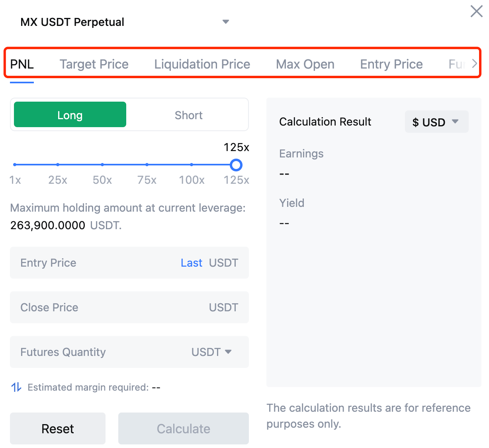Open the Liquidation Price tab
Screen dimensions: 489x448
[202, 64]
